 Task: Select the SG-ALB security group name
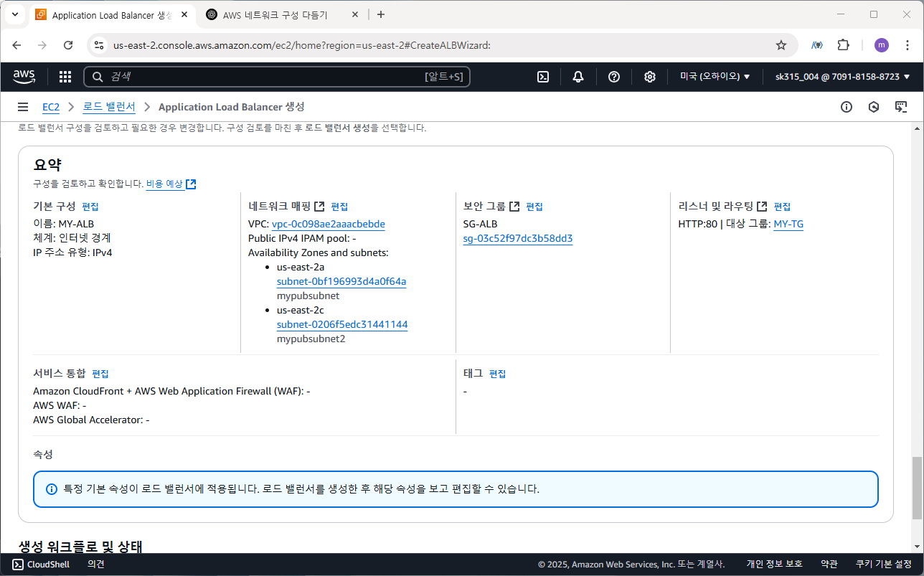(481, 224)
